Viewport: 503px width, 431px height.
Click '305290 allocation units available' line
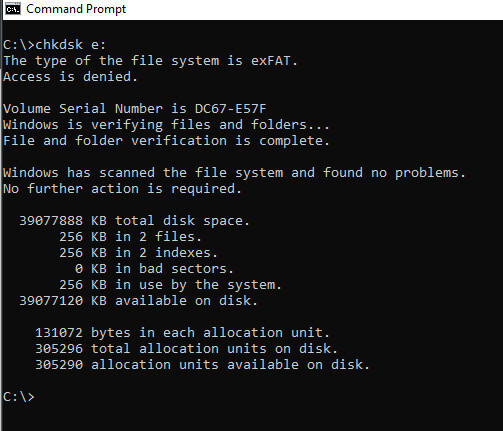click(x=202, y=365)
